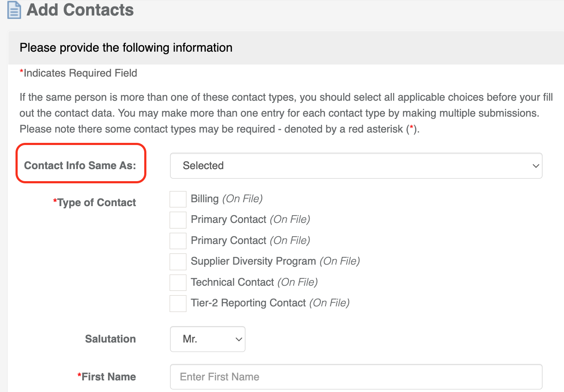Click the Contact Info Same As label
Screen dimensions: 564x392
tap(80, 166)
